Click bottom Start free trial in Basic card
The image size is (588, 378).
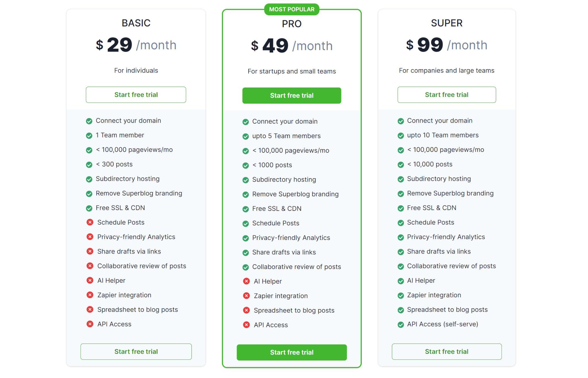(x=136, y=352)
